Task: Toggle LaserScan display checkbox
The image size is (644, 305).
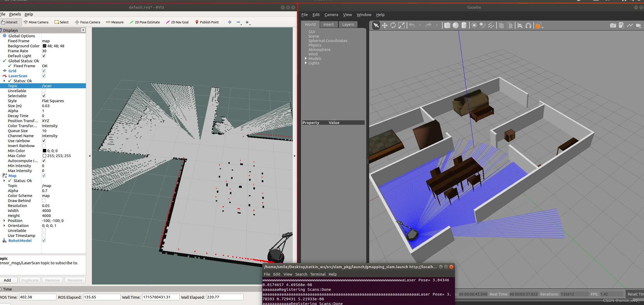Action: tap(44, 76)
